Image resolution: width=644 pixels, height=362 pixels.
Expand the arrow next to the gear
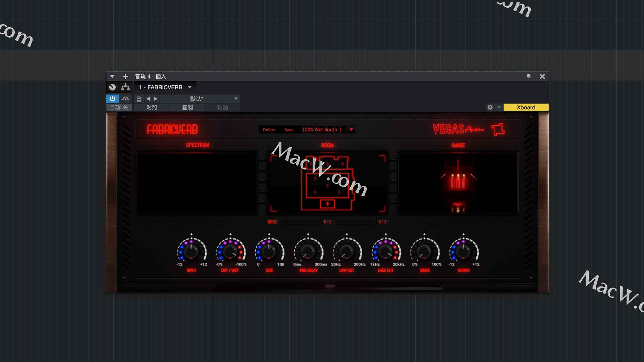(499, 107)
